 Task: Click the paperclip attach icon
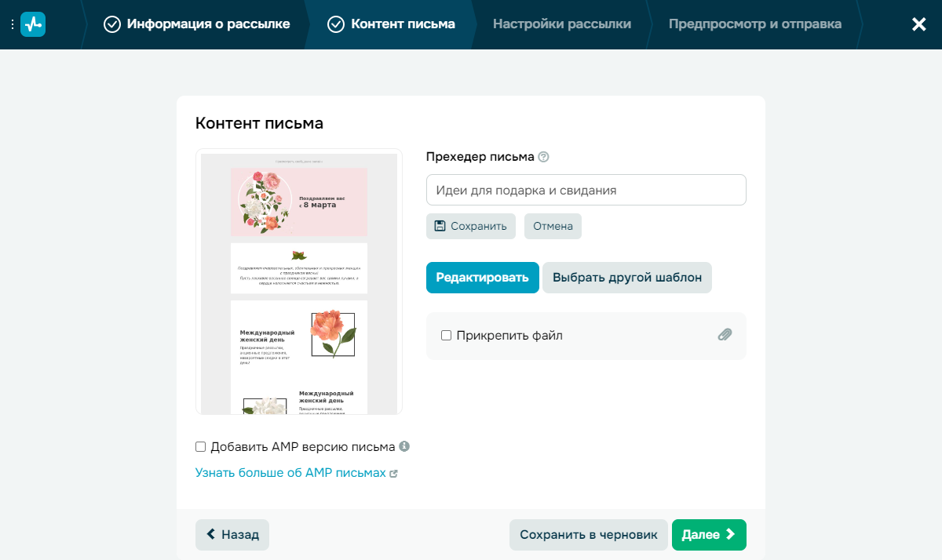click(x=725, y=335)
